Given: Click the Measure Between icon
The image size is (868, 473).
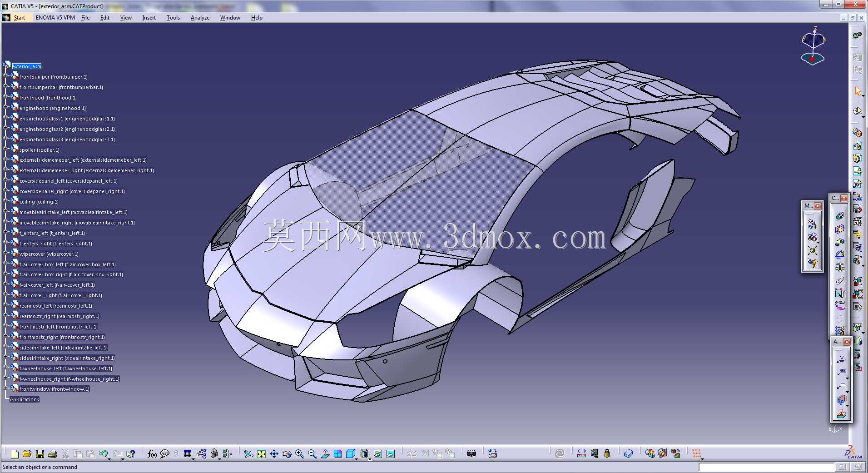Looking at the screenshot, I should click(581, 453).
